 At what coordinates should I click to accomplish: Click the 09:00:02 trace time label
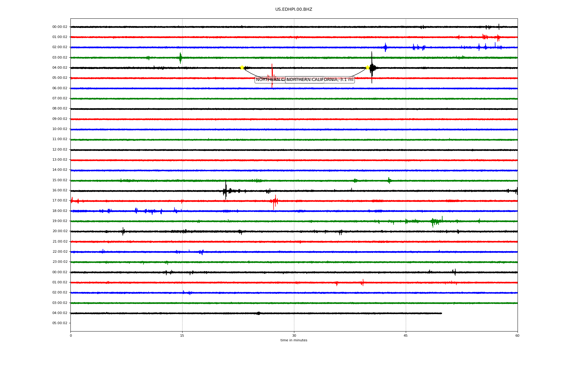(x=60, y=119)
